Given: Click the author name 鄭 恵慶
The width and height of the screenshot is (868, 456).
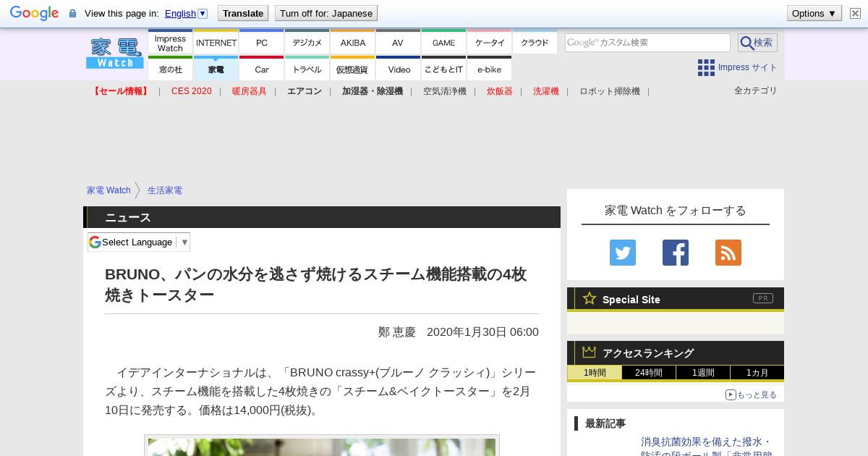Looking at the screenshot, I should 397,332.
